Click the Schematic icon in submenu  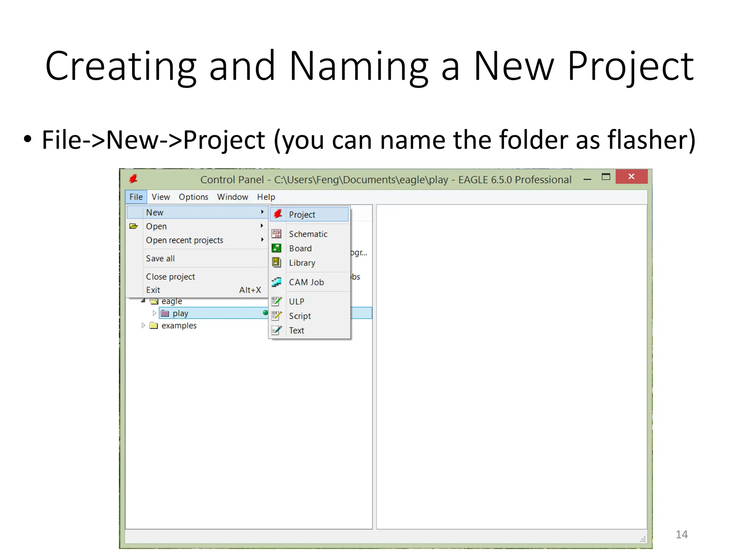pyautogui.click(x=276, y=234)
